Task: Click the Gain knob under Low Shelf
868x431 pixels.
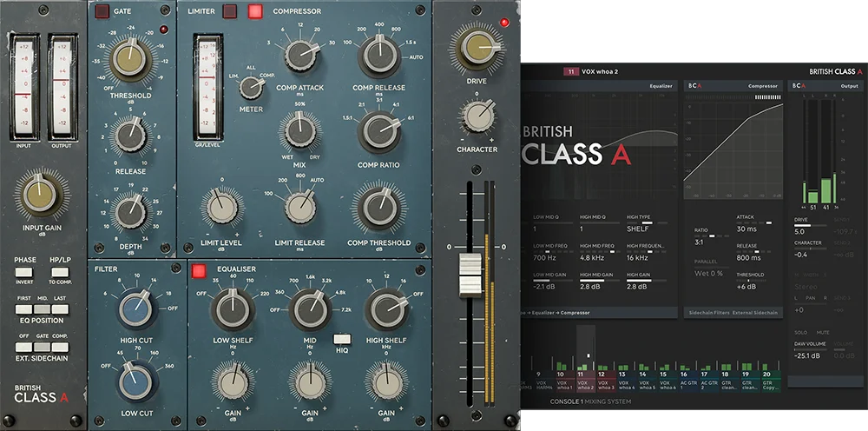Action: pos(233,382)
